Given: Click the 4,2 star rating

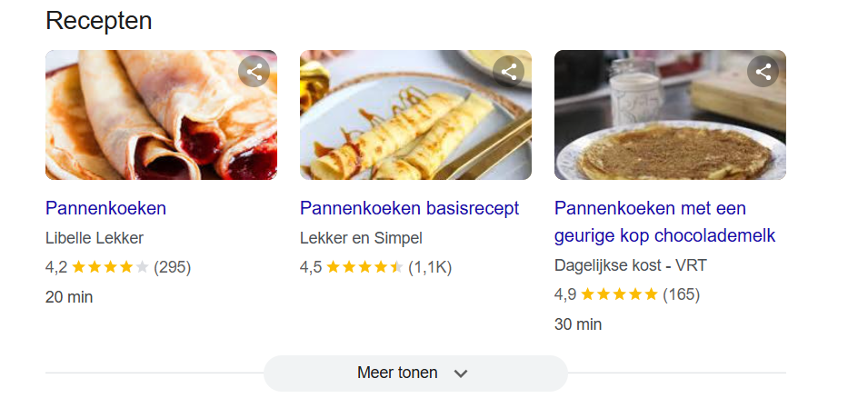Looking at the screenshot, I should [x=109, y=267].
